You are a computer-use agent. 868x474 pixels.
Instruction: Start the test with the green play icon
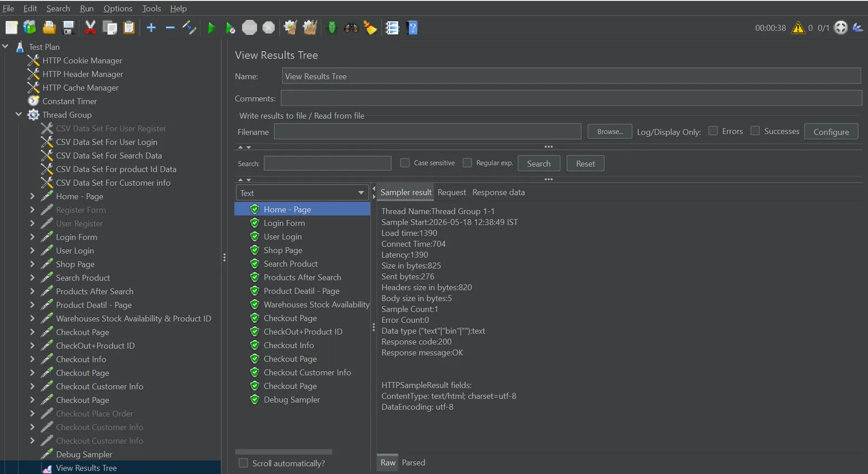[211, 28]
